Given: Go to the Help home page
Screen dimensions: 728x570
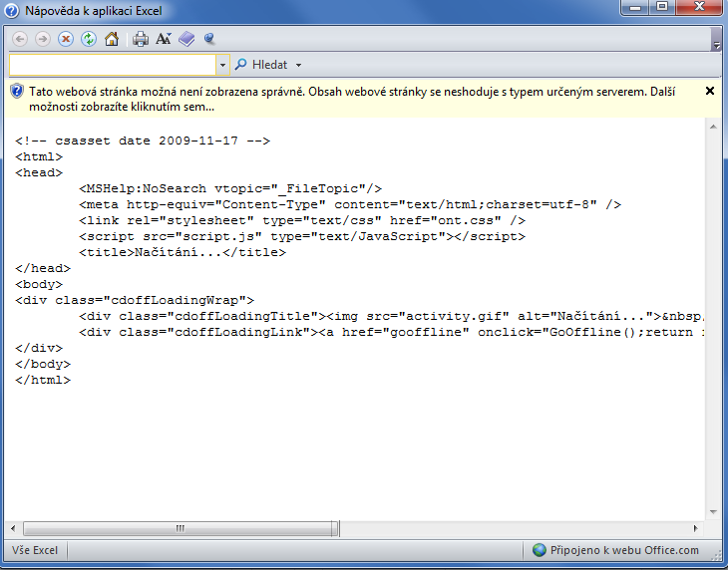Looking at the screenshot, I should (112, 39).
